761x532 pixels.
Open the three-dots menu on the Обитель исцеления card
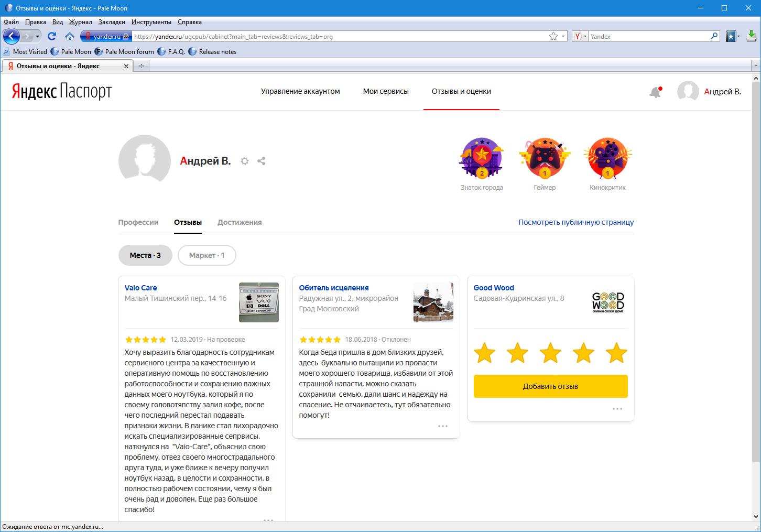443,426
